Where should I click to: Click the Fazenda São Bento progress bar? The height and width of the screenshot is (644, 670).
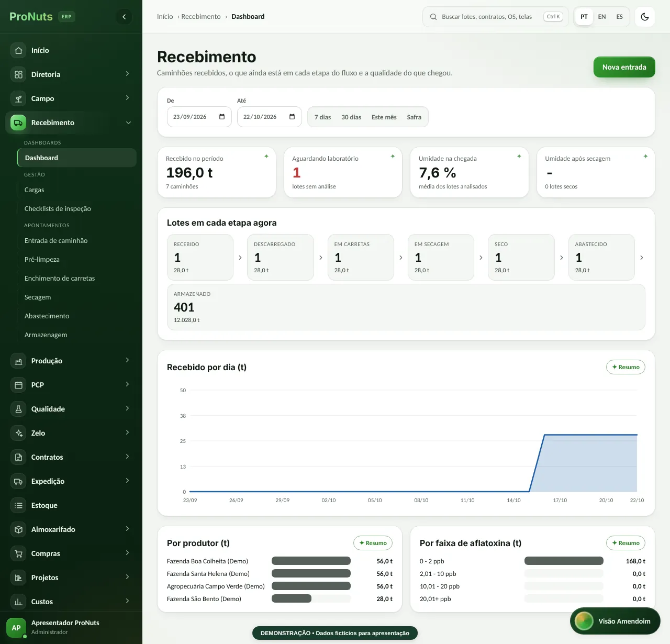pyautogui.click(x=311, y=598)
